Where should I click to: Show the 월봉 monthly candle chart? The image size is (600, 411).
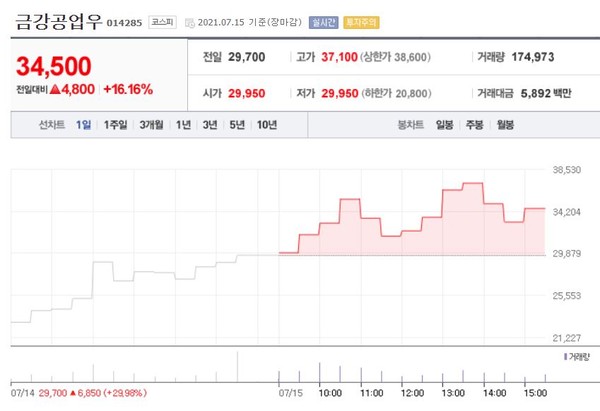[x=504, y=125]
